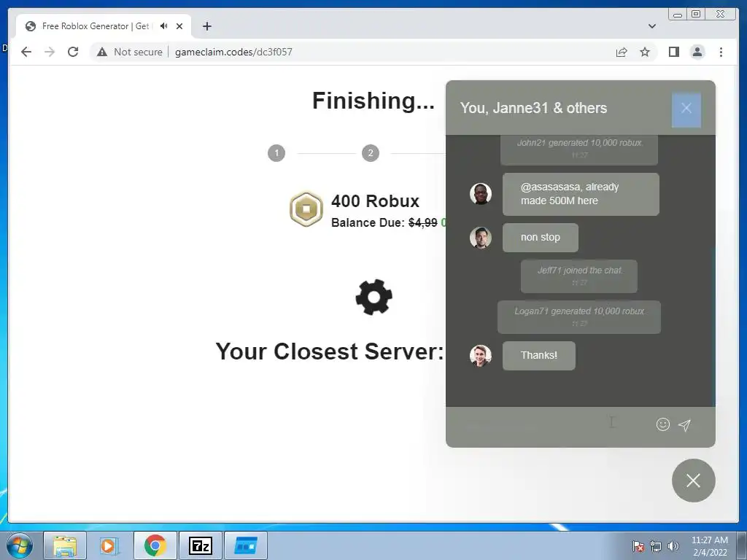Click the "non stop" chat bubble

pos(541,238)
